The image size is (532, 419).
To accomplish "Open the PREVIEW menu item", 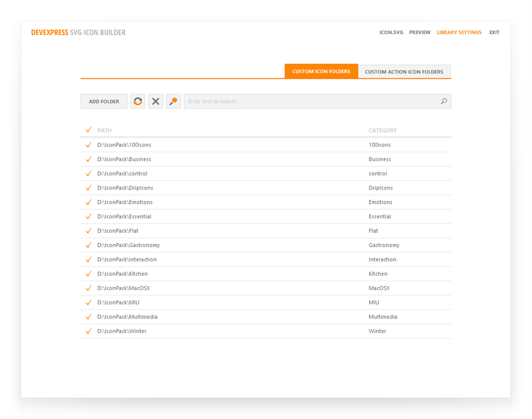I will 420,32.
